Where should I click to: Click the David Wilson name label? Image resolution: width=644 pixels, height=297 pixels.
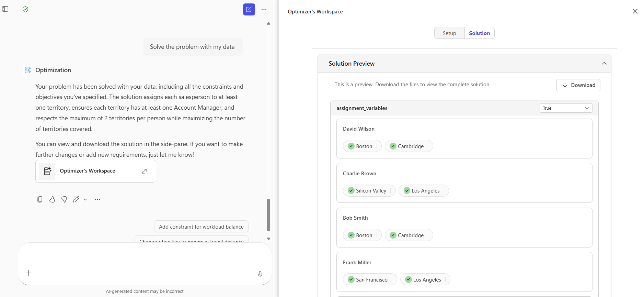pos(359,129)
